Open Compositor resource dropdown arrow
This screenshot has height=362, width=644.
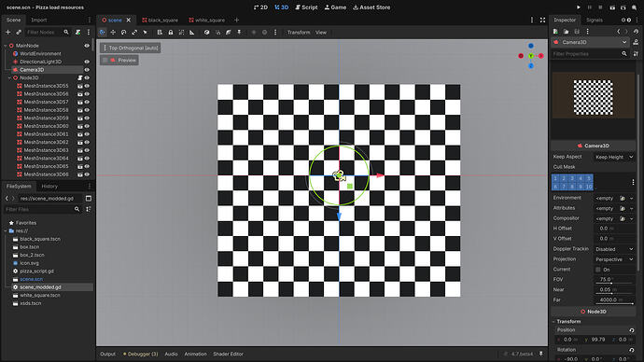[631, 218]
